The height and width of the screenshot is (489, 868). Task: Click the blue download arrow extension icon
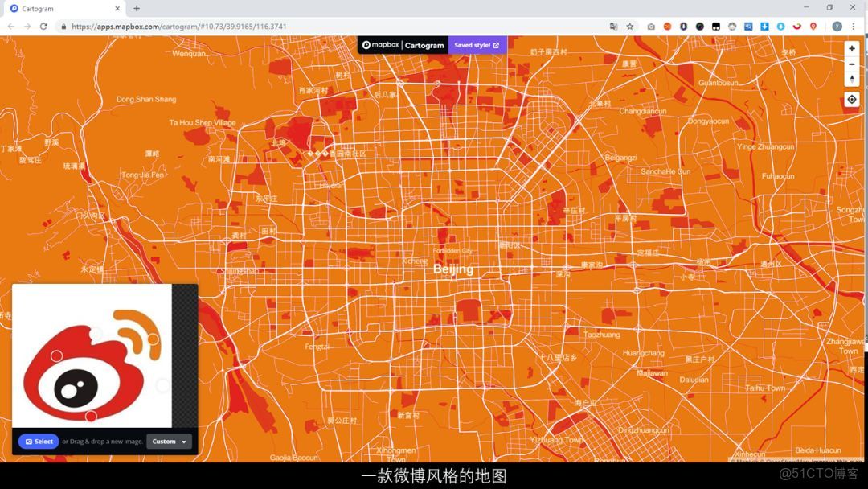(x=764, y=26)
